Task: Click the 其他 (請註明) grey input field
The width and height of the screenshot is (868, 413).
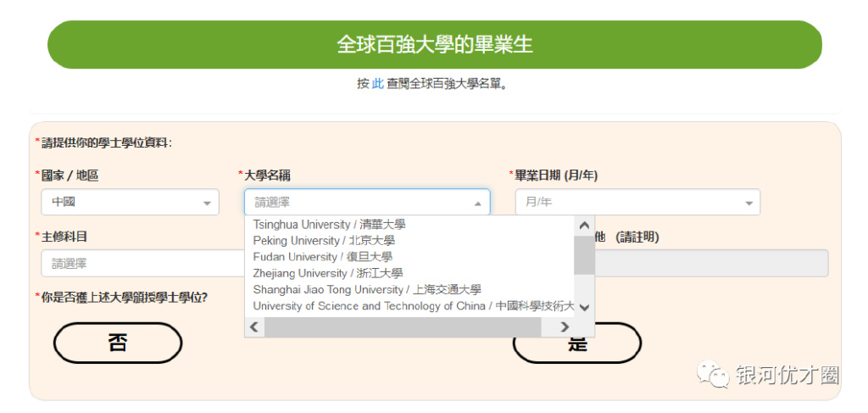Action: click(711, 263)
